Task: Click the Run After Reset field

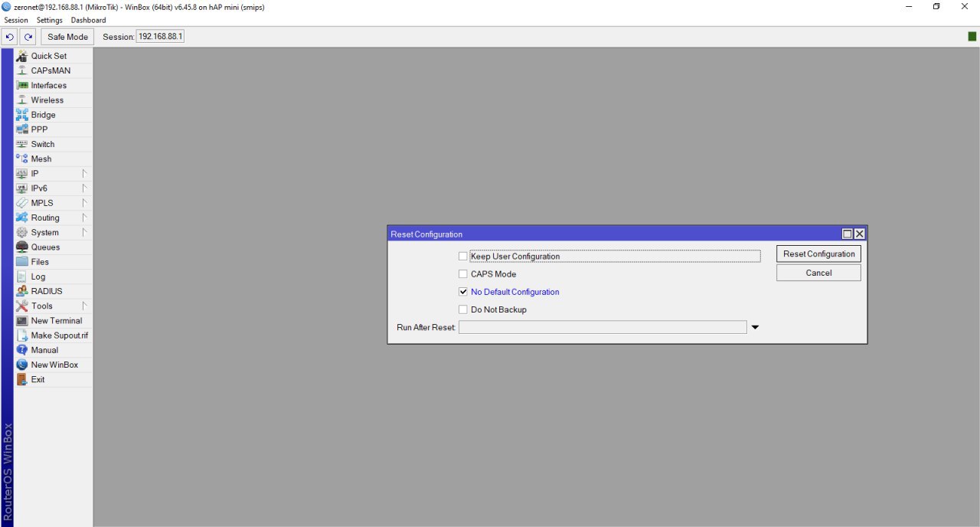Action: pyautogui.click(x=603, y=327)
